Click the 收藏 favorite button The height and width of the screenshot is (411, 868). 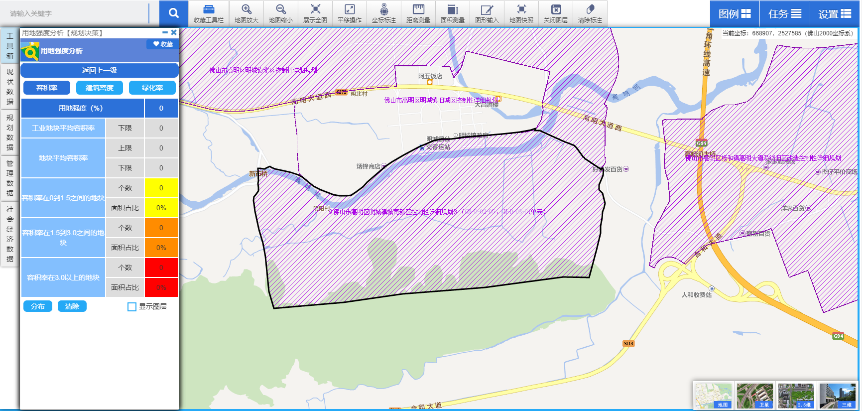pos(163,44)
